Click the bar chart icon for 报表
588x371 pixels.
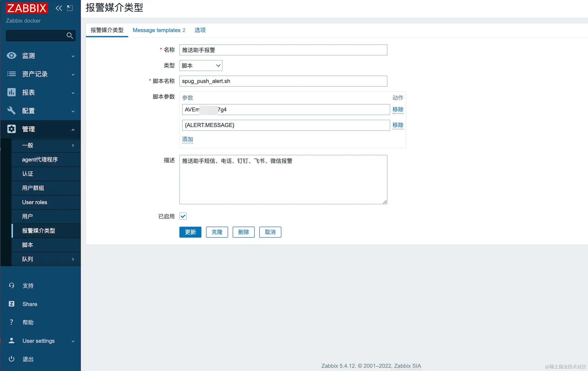coord(11,92)
